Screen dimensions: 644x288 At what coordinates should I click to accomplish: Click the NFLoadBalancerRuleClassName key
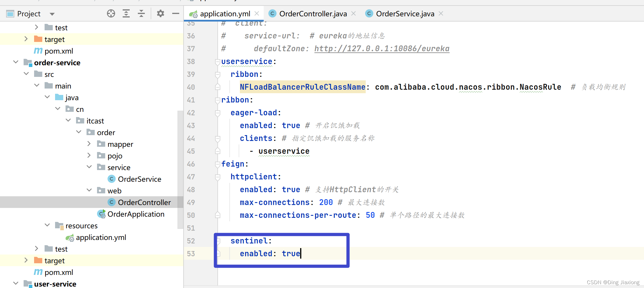pos(302,87)
